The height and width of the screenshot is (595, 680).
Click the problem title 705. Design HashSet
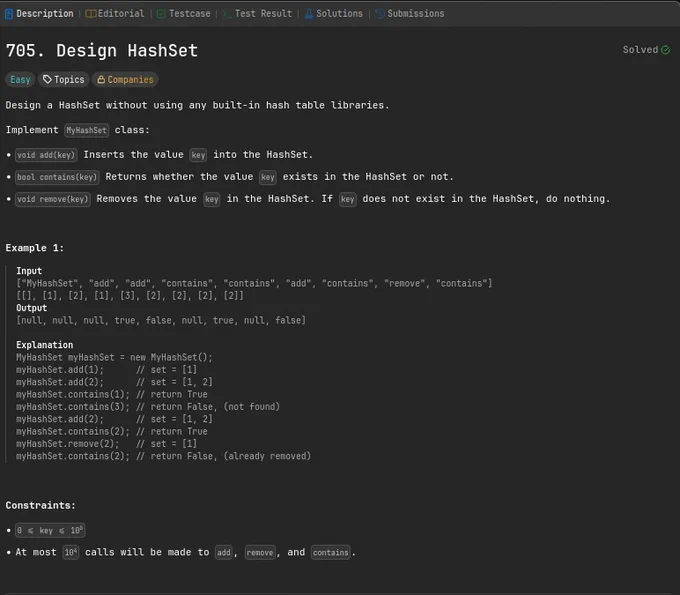click(102, 51)
